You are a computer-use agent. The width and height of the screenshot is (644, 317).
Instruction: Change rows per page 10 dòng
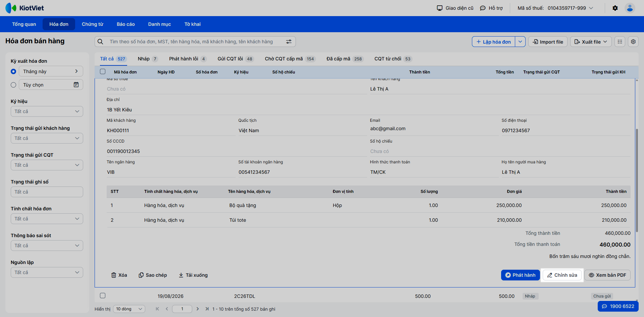point(129,309)
